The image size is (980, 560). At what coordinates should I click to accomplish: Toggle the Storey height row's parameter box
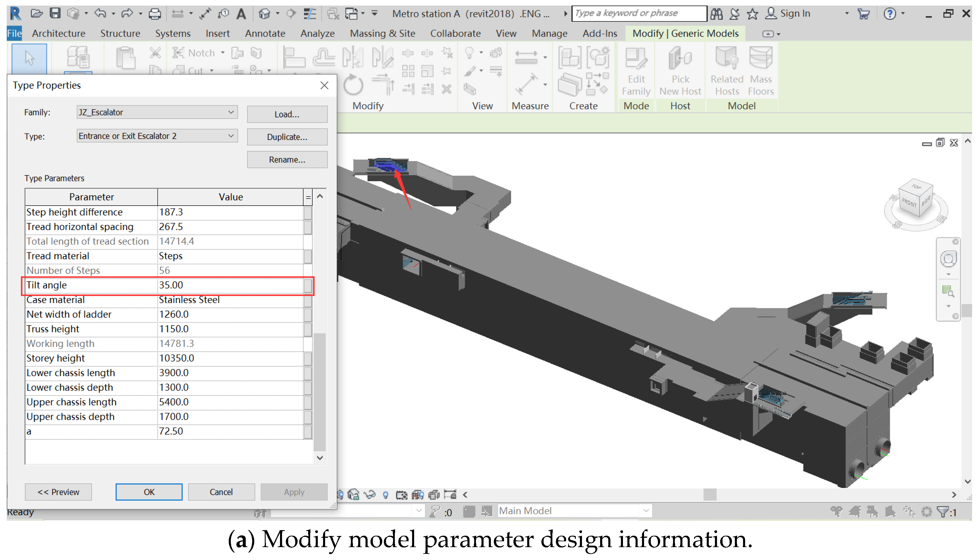[x=308, y=359]
